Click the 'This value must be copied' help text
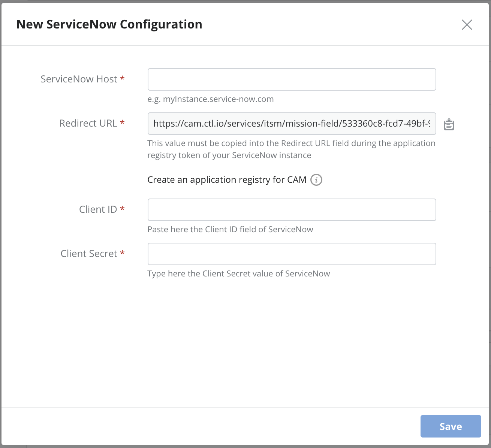Screen dimensions: 491x448 point(291,149)
